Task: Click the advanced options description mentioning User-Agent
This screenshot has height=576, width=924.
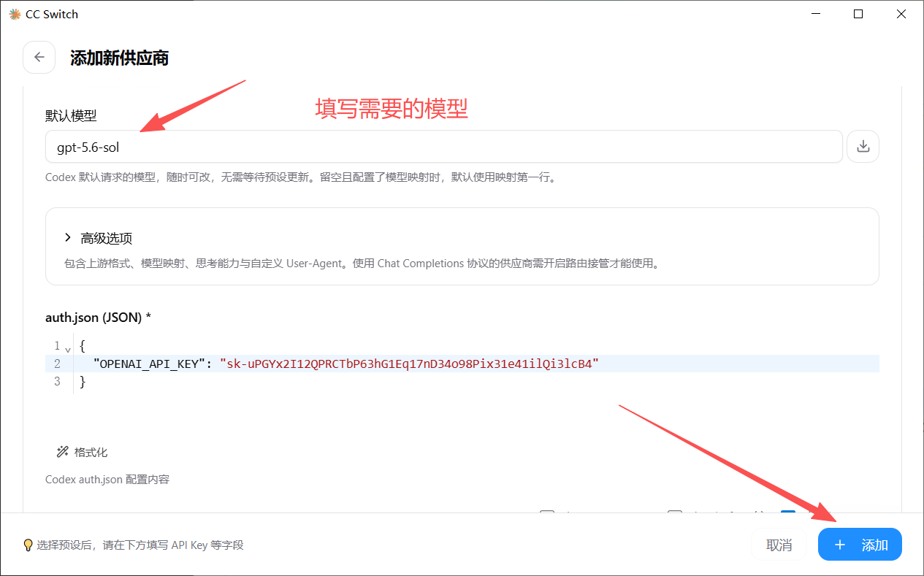Action: [x=362, y=264]
